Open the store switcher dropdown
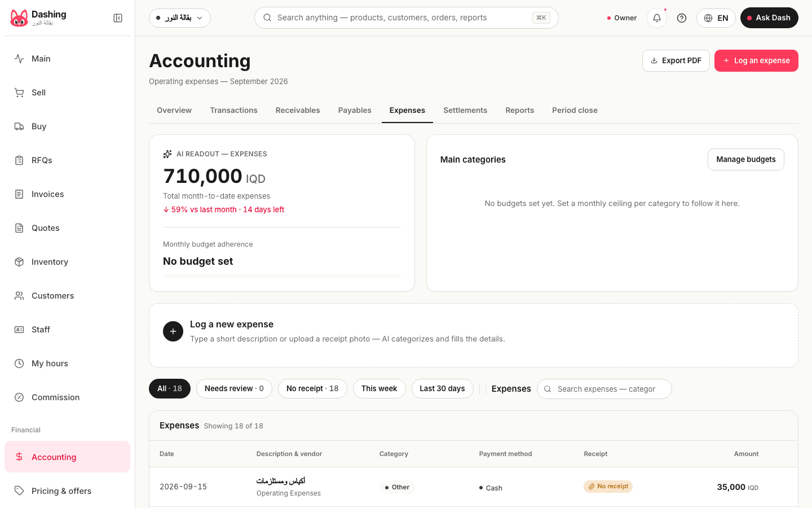This screenshot has height=508, width=812. tap(180, 18)
